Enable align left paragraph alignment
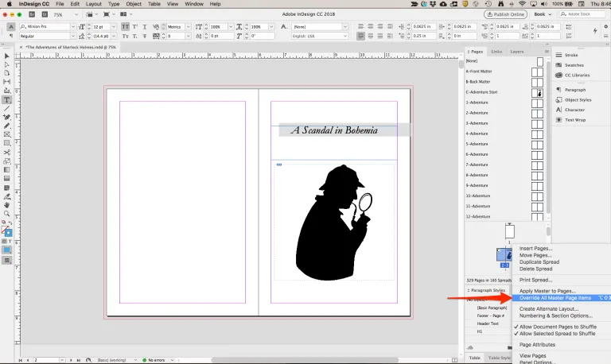This screenshot has width=611, height=364. (x=361, y=26)
